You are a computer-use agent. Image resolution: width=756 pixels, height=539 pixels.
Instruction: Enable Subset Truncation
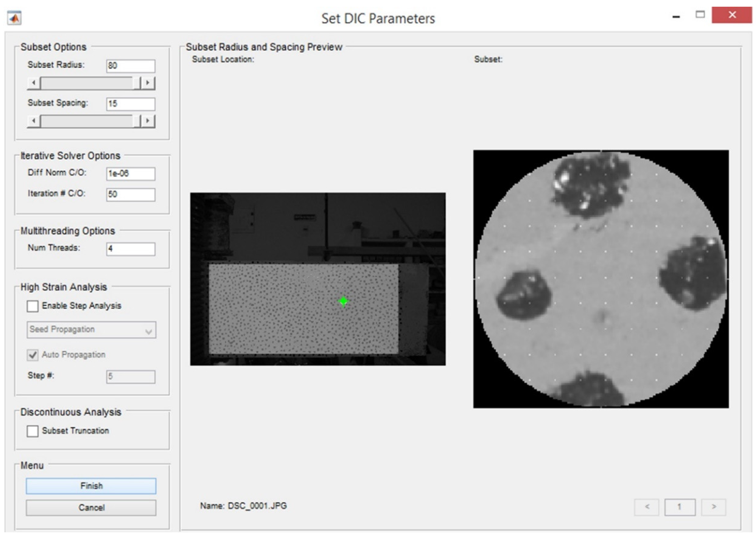[x=33, y=431]
